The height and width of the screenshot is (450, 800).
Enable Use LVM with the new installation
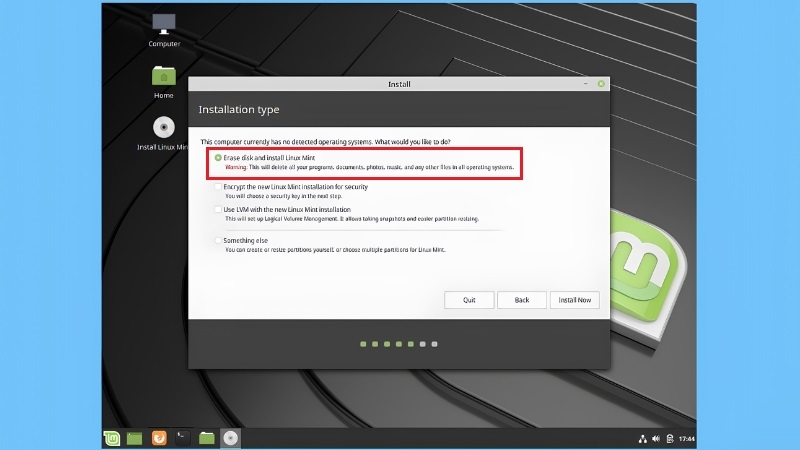[x=218, y=209]
